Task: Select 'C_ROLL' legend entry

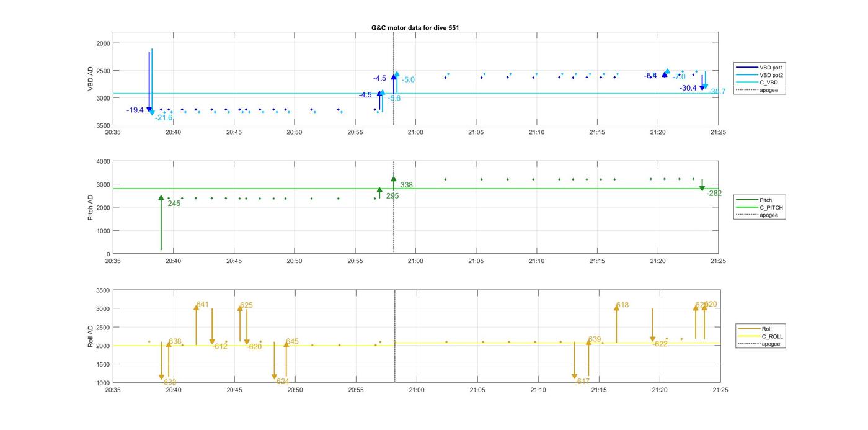Action: [x=758, y=336]
